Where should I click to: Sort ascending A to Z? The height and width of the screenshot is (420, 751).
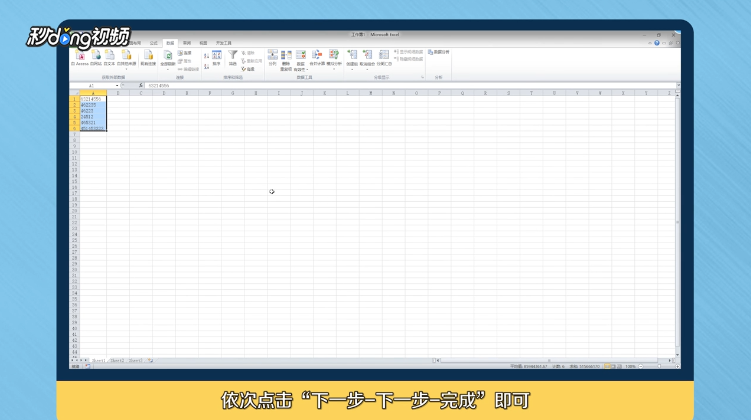click(x=206, y=56)
